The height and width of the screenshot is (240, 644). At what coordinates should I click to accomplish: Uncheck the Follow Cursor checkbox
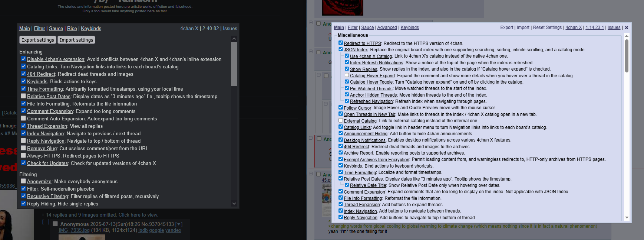[x=341, y=107]
